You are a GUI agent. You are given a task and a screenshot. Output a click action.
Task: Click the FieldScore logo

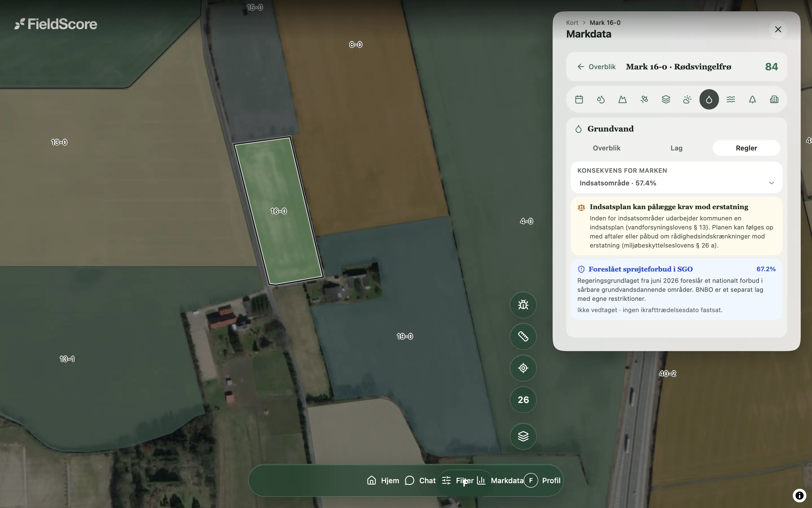tap(56, 24)
